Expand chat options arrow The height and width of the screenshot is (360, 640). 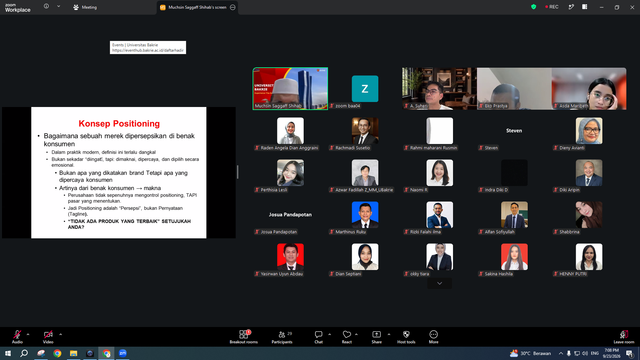pyautogui.click(x=329, y=334)
